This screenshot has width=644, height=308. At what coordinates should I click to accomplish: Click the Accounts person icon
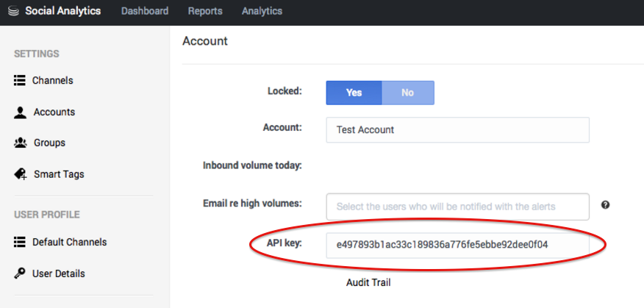[20, 112]
